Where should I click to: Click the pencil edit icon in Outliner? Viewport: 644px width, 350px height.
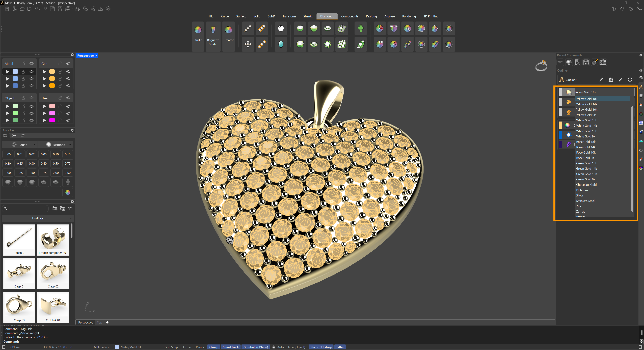620,80
